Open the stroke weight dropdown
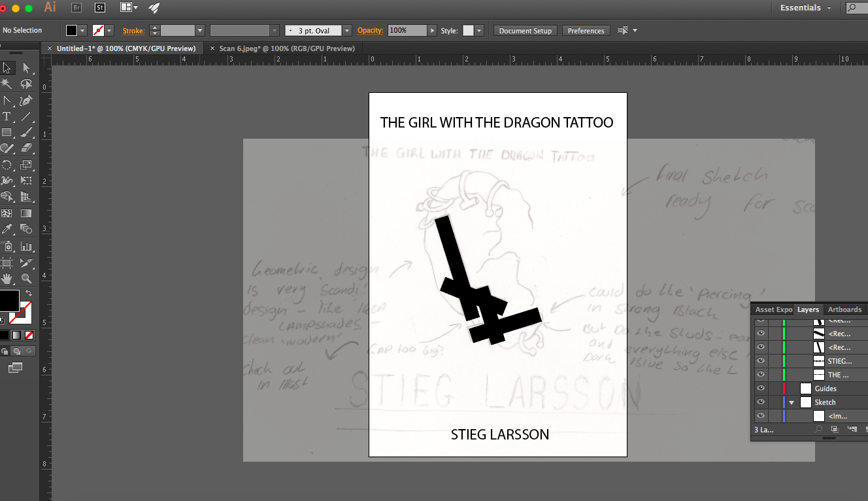This screenshot has height=501, width=868. point(200,31)
